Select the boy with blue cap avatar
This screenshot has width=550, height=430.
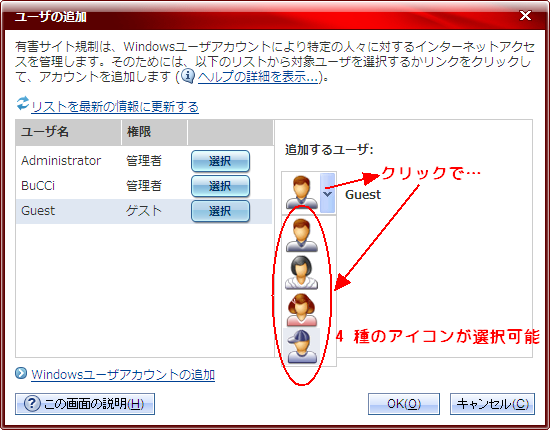302,347
